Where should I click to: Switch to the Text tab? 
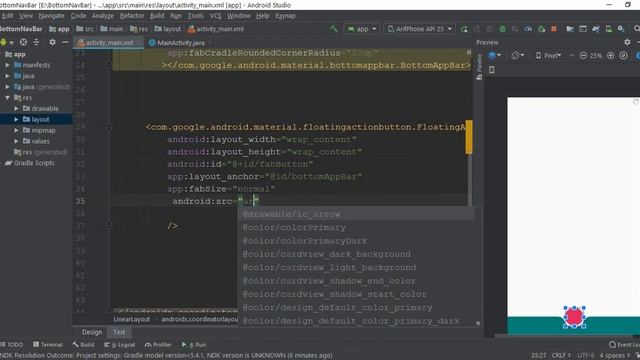click(119, 332)
